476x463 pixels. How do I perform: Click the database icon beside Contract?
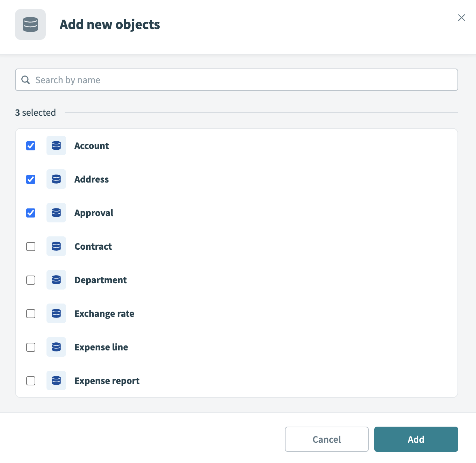tap(56, 246)
